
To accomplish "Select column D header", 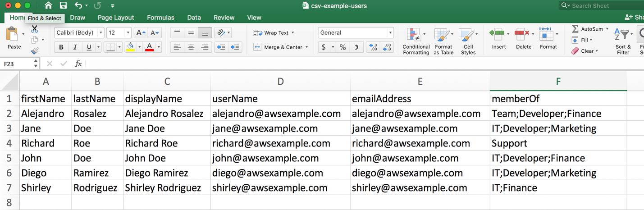I will (x=280, y=81).
